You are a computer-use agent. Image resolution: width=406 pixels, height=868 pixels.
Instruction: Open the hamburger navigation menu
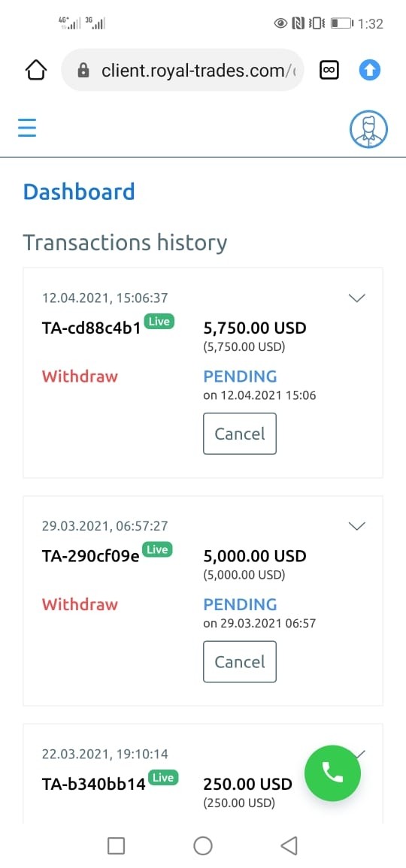click(26, 127)
